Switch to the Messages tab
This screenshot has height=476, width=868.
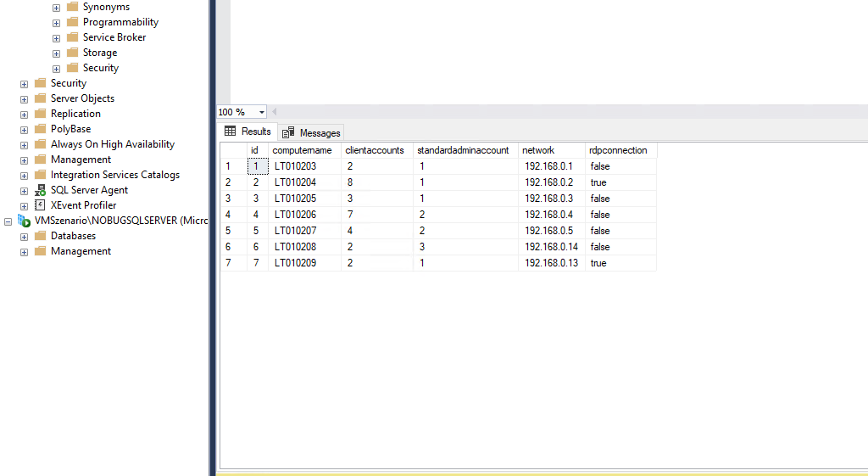tap(312, 132)
